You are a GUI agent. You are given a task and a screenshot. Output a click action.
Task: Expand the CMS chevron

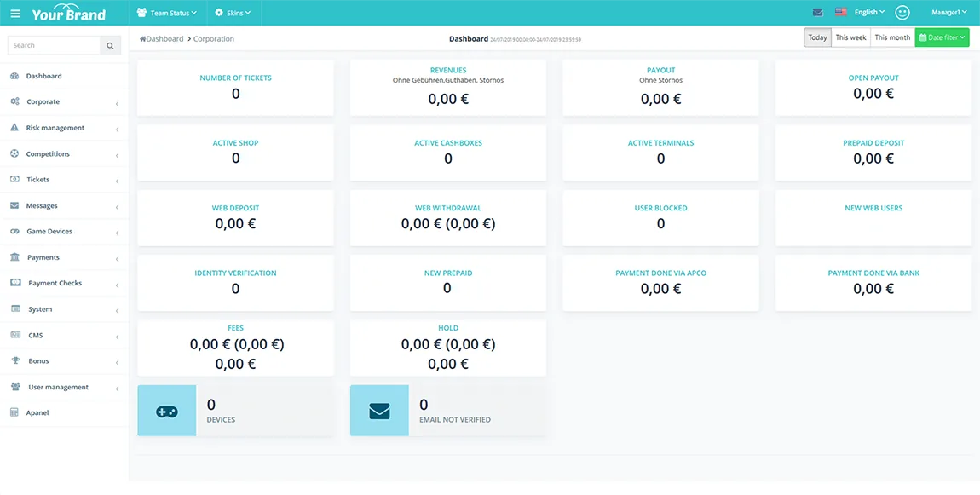[x=117, y=337]
